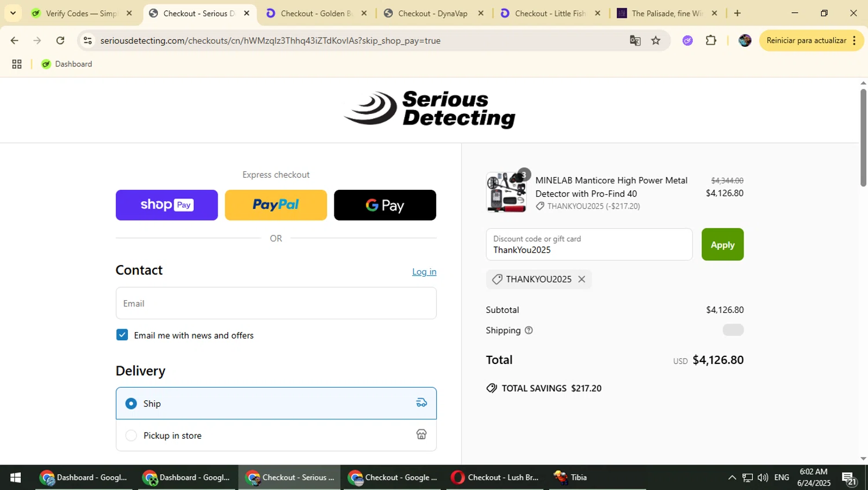Click the TOTAL SAVINGS $217.20 text

point(551,388)
